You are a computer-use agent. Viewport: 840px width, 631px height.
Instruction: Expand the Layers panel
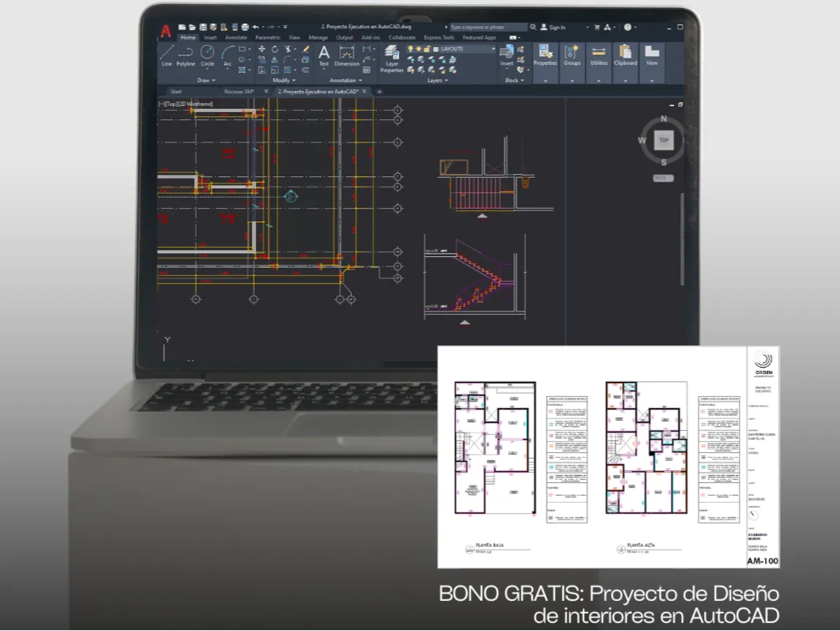437,81
